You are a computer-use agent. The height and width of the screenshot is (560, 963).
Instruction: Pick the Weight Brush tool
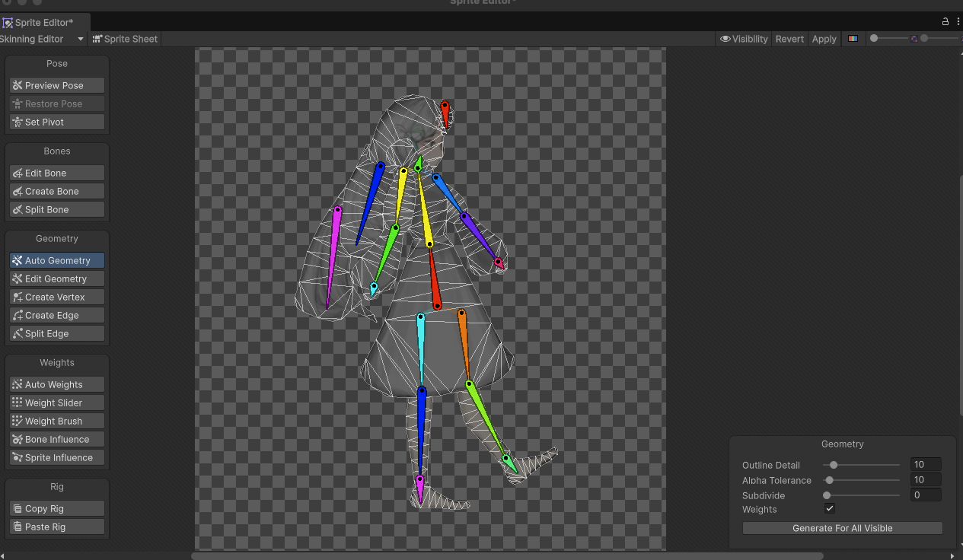[57, 421]
